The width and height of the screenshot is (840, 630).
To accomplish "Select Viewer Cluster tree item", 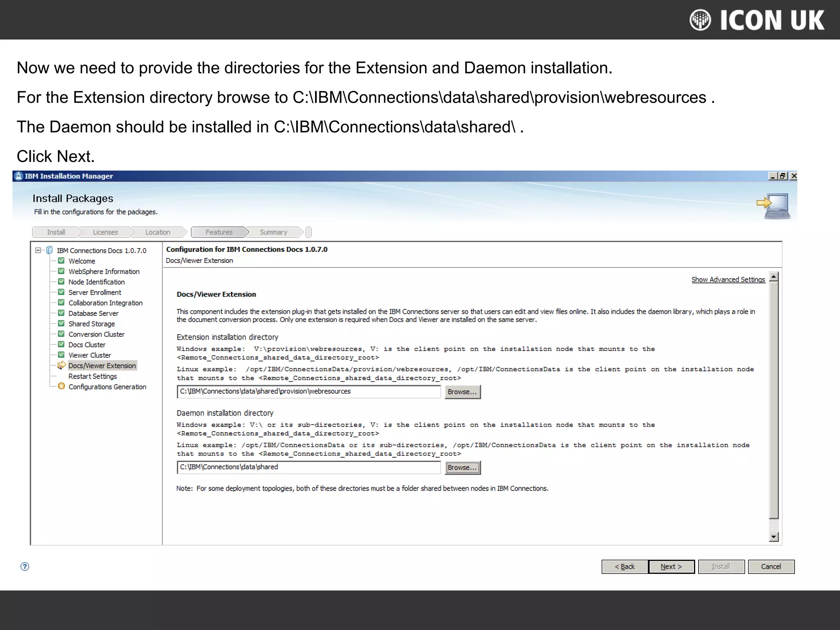I will [x=89, y=355].
